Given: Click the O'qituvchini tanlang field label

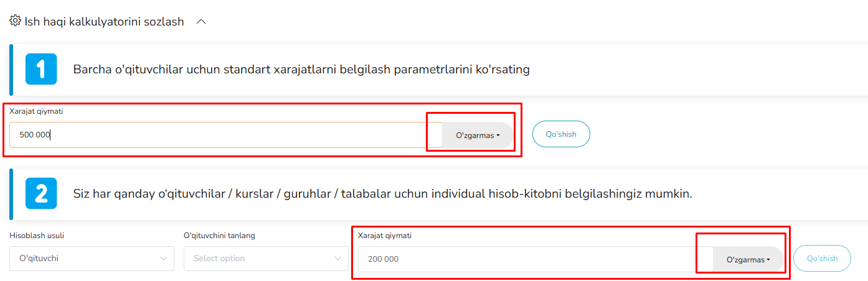Looking at the screenshot, I should (219, 236).
